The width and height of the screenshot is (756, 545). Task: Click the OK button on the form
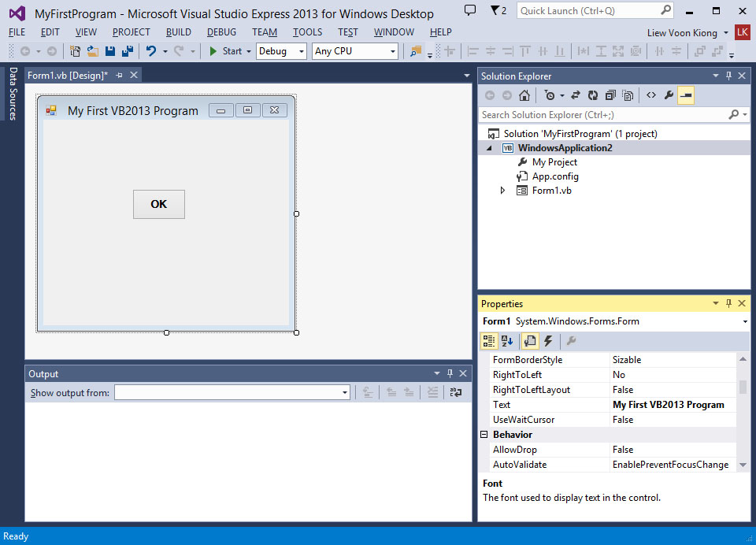coord(159,204)
